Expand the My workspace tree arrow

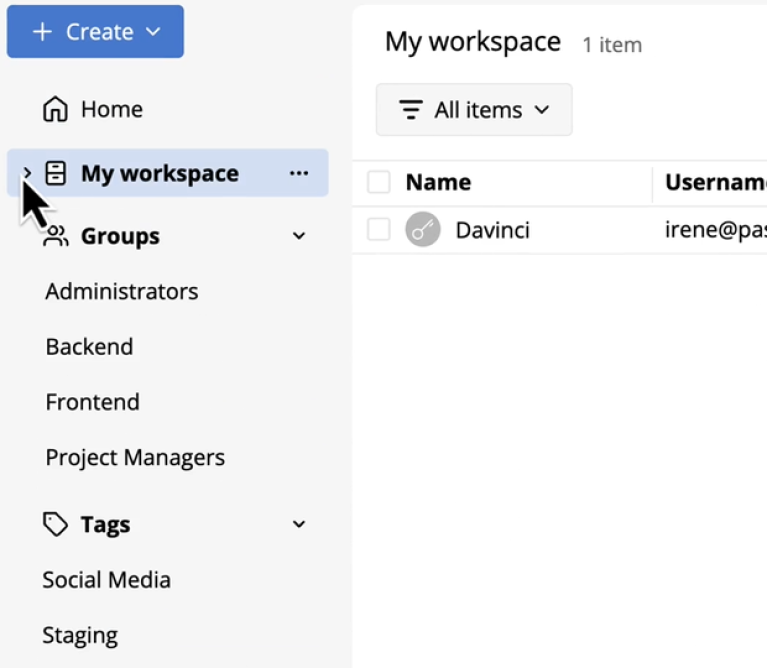point(27,173)
